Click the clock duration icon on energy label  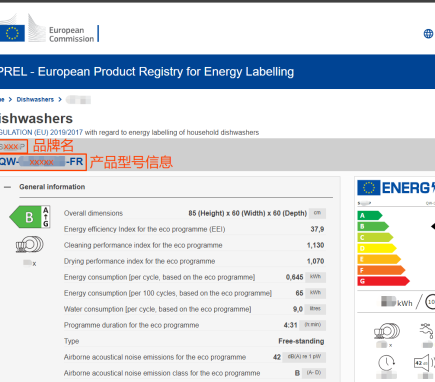tap(387, 363)
